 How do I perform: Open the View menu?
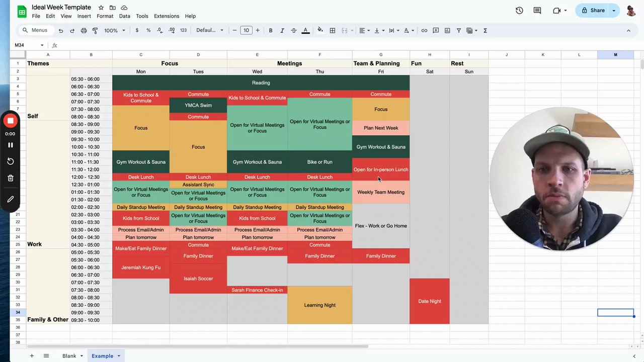point(66,16)
